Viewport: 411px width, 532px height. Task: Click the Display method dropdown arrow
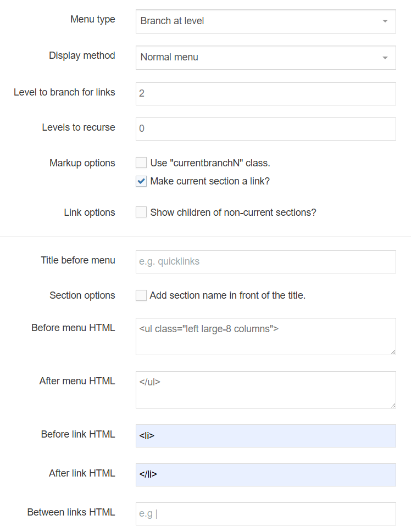tap(386, 57)
